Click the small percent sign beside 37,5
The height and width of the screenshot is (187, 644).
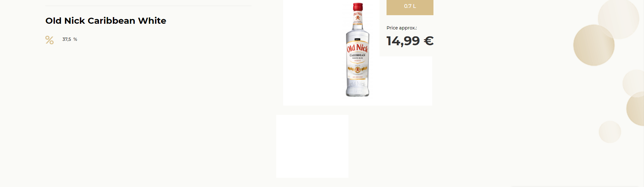click(75, 39)
